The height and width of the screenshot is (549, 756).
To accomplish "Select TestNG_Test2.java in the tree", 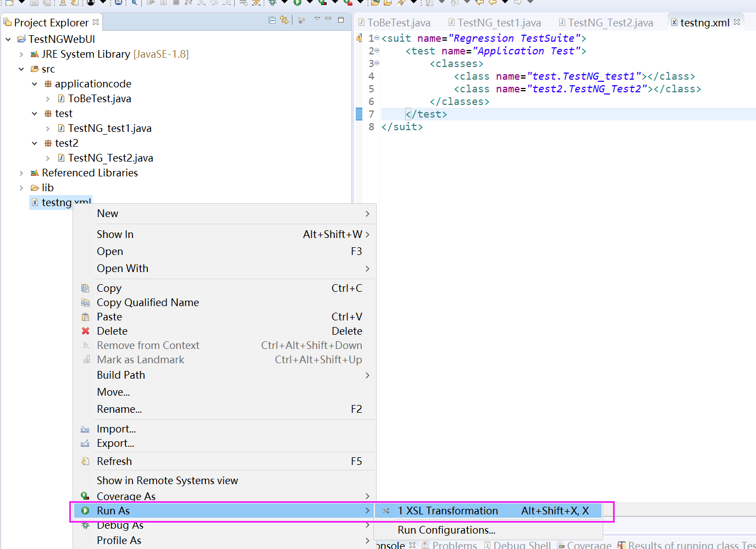I will point(111,158).
